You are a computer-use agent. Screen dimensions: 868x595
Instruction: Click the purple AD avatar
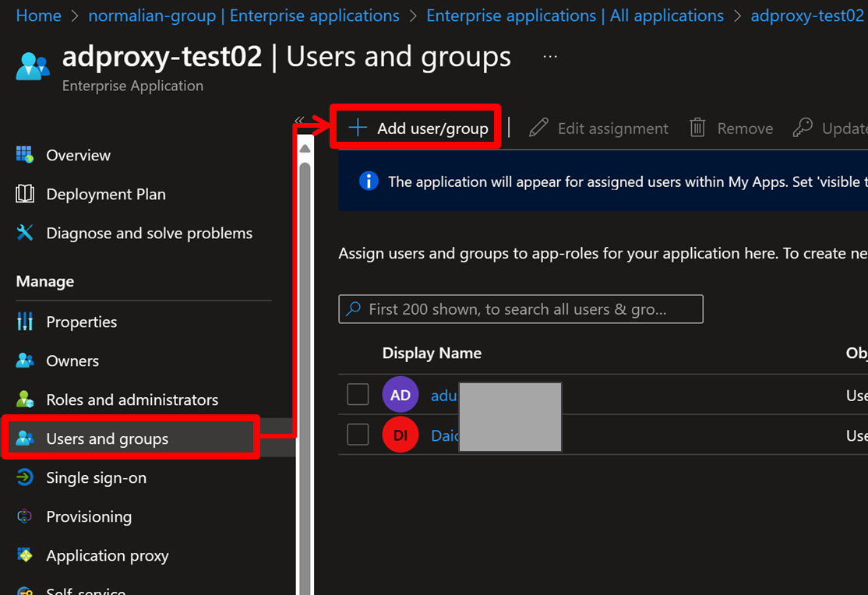coord(400,395)
